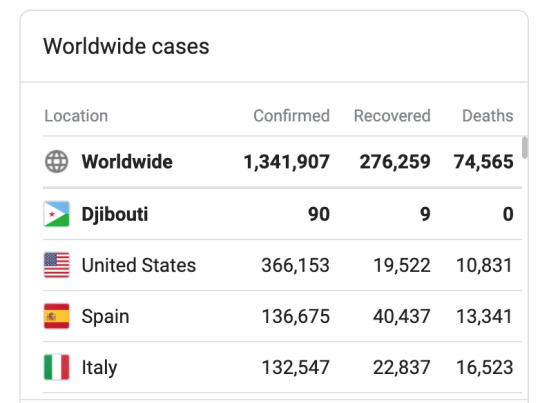
Task: Click the Worldwide cases card title
Action: point(126,46)
